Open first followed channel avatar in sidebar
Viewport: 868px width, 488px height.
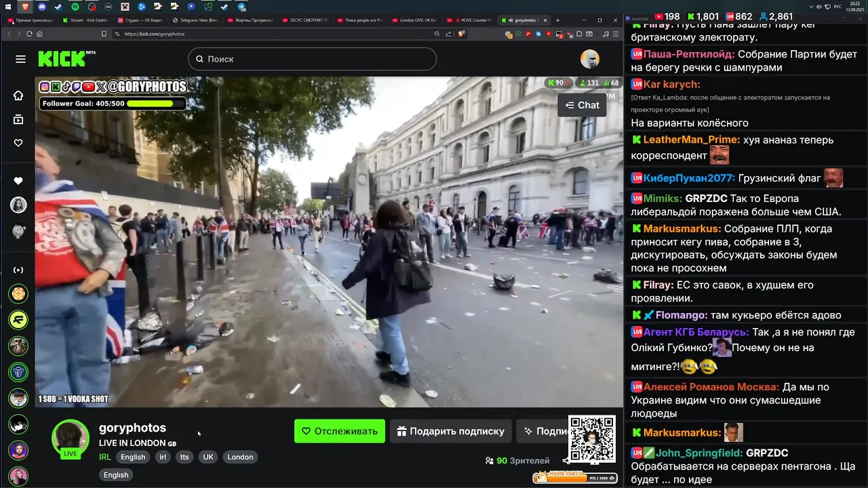pyautogui.click(x=18, y=205)
